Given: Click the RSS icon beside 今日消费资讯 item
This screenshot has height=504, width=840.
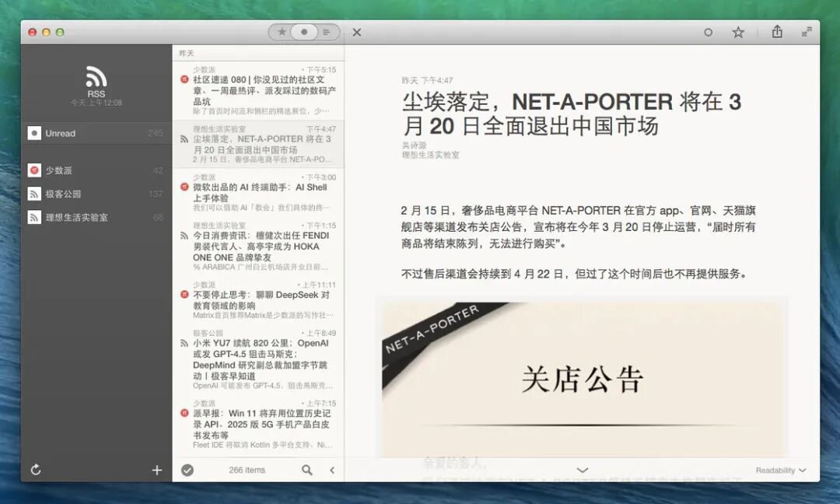Looking at the screenshot, I should click(x=184, y=236).
